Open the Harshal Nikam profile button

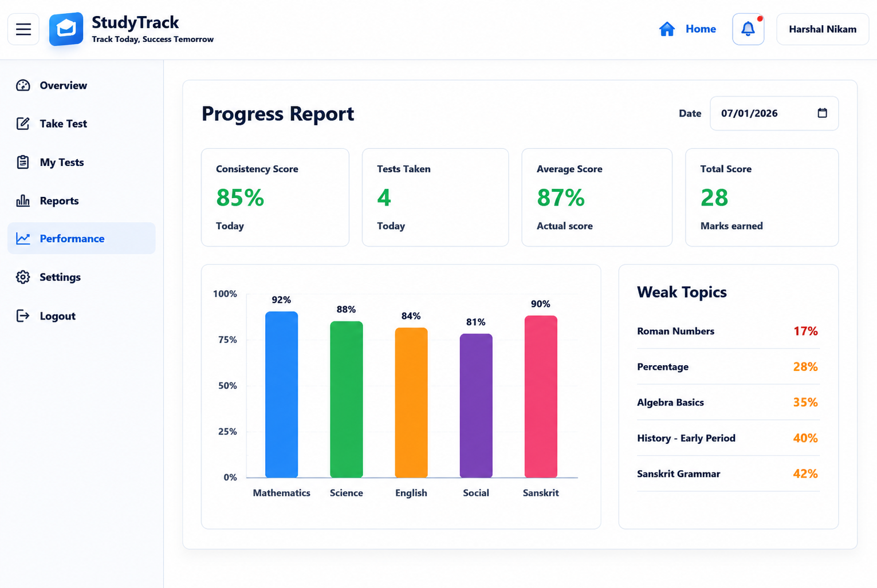point(823,29)
